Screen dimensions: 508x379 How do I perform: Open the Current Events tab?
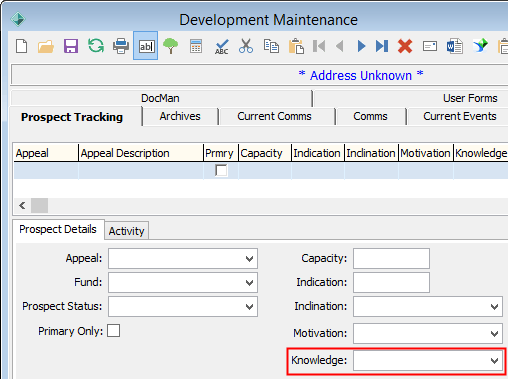tap(460, 116)
